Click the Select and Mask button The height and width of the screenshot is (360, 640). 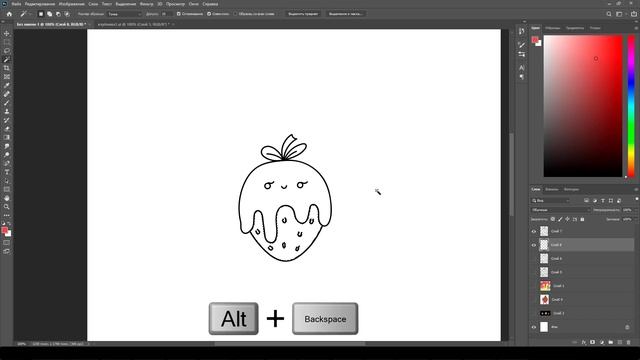coord(345,14)
